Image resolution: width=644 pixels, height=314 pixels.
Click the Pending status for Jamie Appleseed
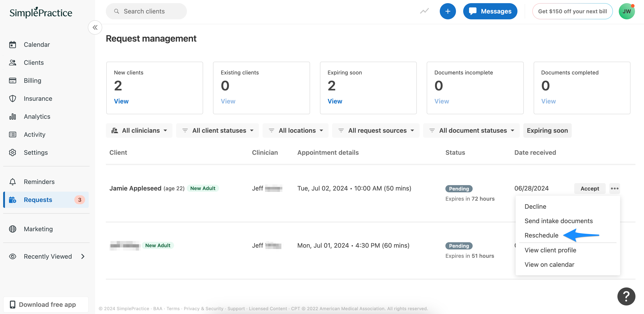pos(459,188)
